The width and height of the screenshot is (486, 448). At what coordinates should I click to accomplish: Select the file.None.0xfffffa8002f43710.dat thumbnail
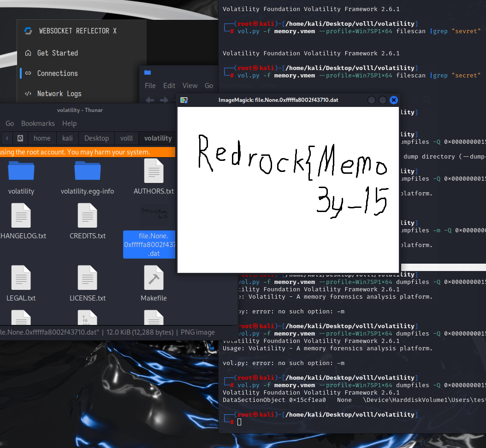[x=154, y=214]
